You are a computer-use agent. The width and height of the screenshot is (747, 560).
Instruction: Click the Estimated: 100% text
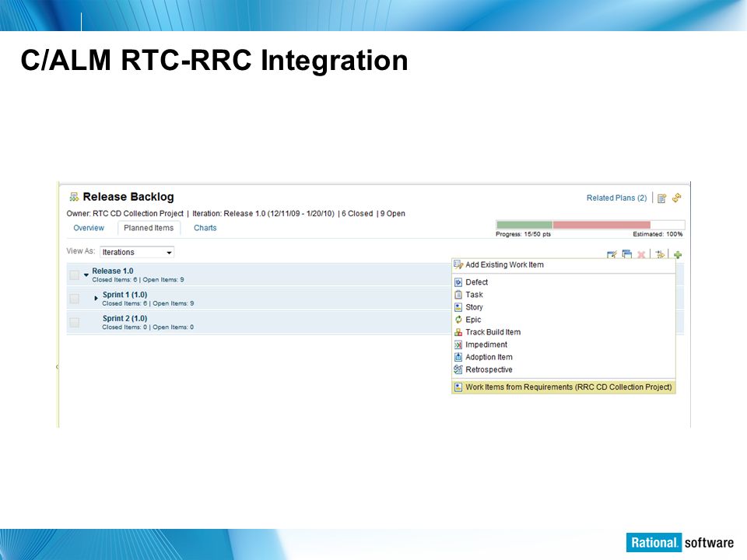(658, 234)
